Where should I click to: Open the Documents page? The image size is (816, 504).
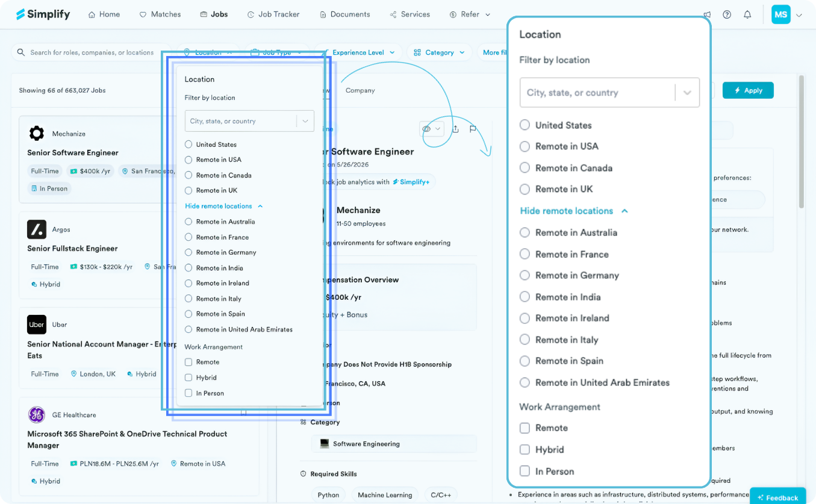tap(345, 14)
